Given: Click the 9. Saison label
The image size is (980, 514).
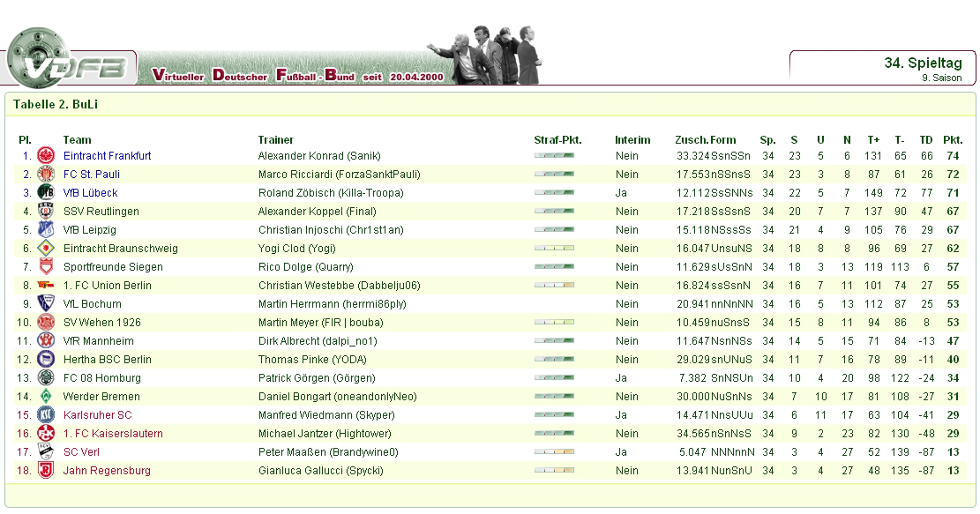Looking at the screenshot, I should [x=941, y=78].
